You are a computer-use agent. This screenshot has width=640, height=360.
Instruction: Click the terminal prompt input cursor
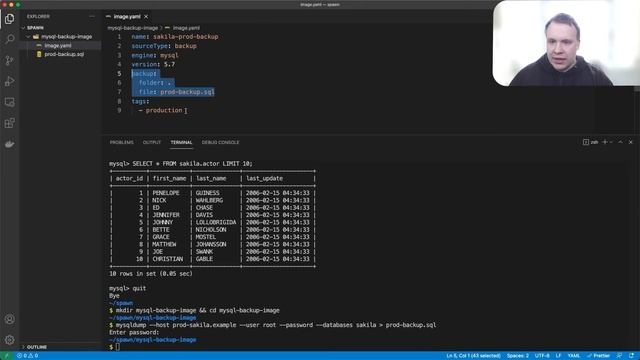[118, 347]
